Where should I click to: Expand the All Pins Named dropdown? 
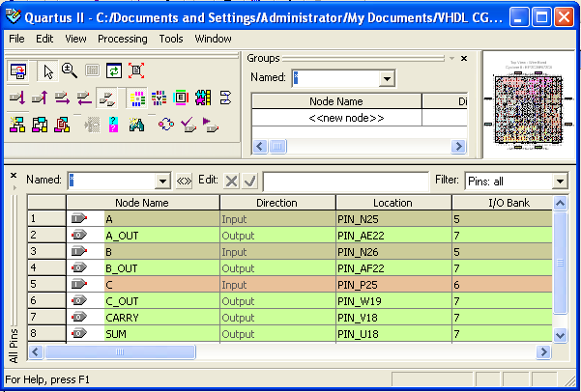[162, 181]
